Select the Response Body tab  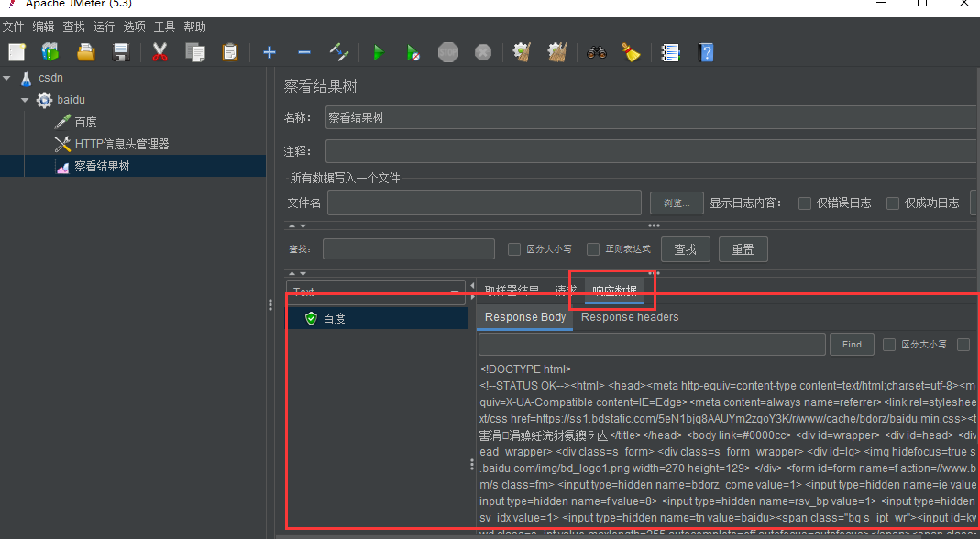(525, 317)
